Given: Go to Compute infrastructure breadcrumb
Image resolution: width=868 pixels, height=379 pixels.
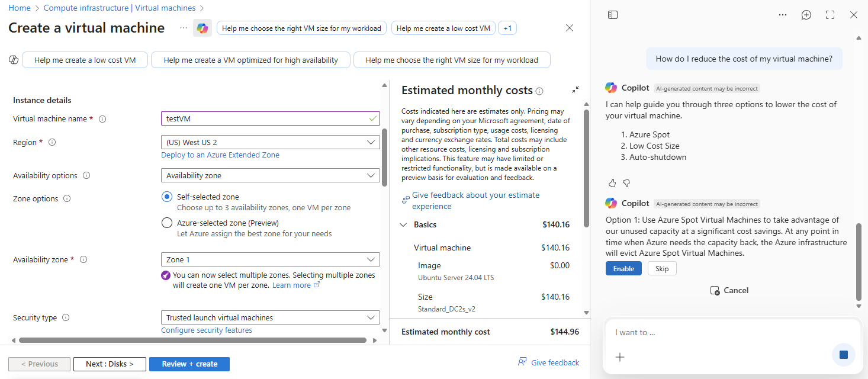Looking at the screenshot, I should click(x=120, y=8).
